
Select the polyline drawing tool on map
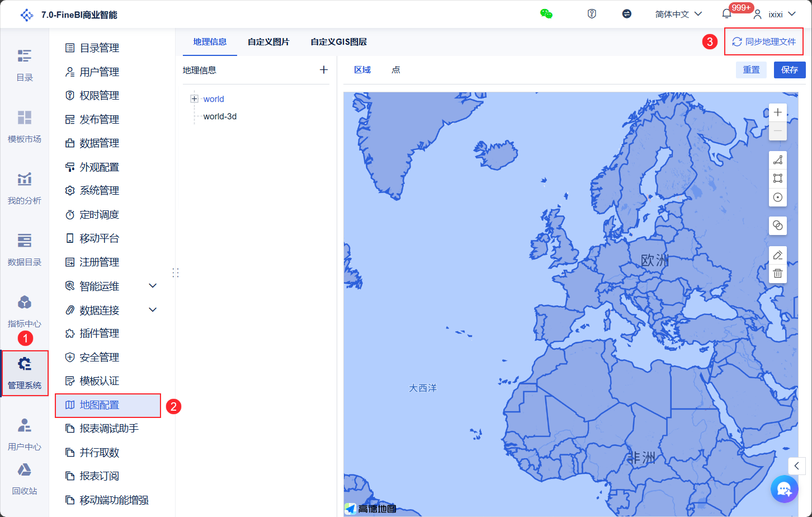click(778, 161)
